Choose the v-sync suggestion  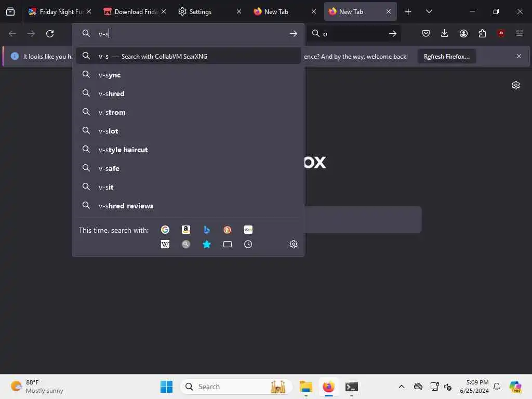pos(188,75)
